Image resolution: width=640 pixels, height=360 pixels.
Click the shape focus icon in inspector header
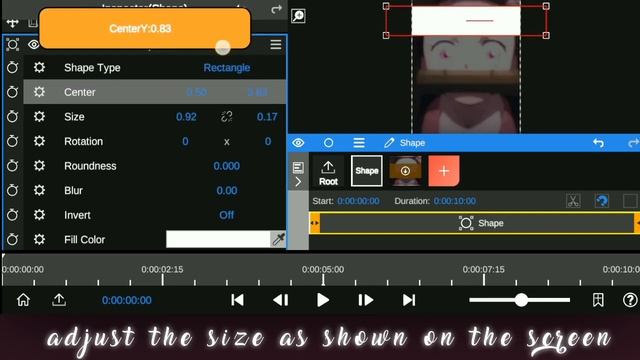pyautogui.click(x=13, y=44)
